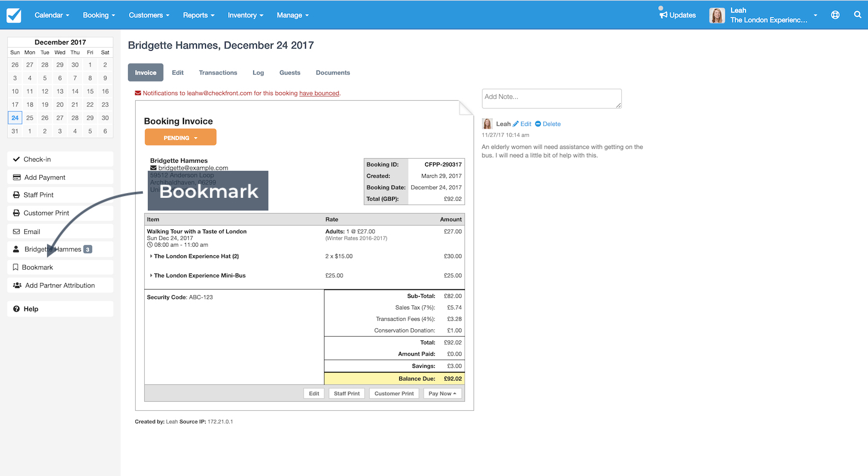Open the Manage menu

pos(293,15)
